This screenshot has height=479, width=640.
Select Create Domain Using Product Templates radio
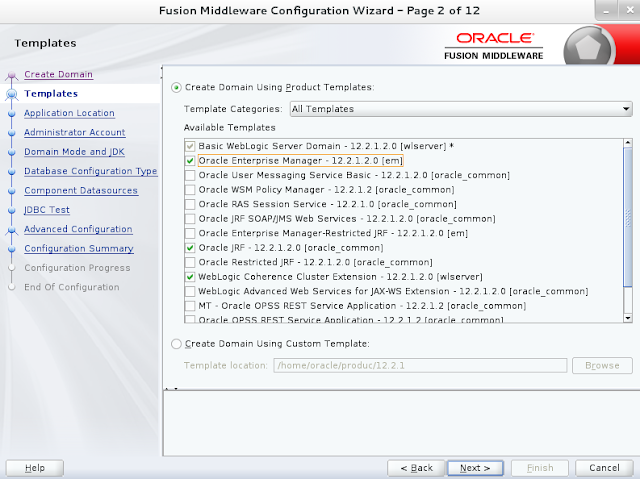point(176,87)
